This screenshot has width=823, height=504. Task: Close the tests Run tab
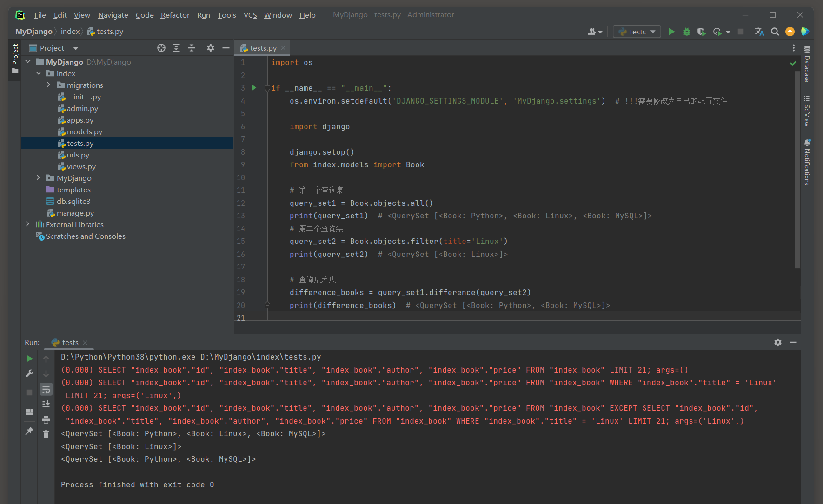[85, 343]
